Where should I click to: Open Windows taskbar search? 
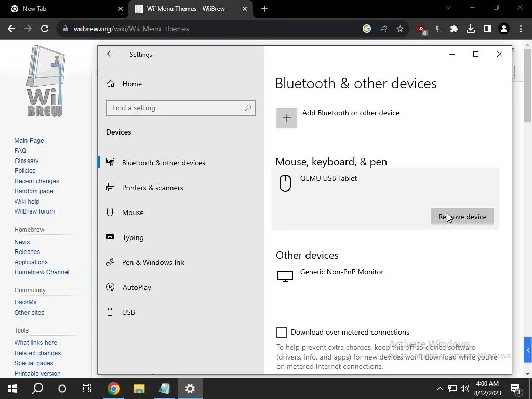(x=37, y=389)
